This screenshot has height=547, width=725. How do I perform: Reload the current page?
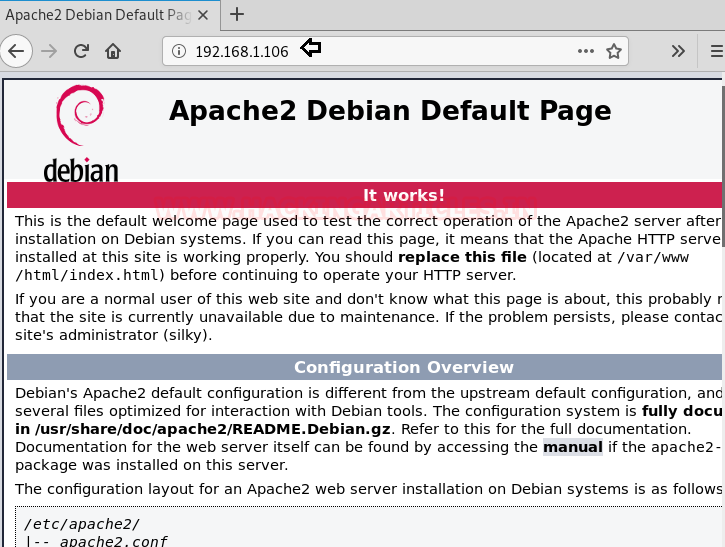[x=81, y=51]
